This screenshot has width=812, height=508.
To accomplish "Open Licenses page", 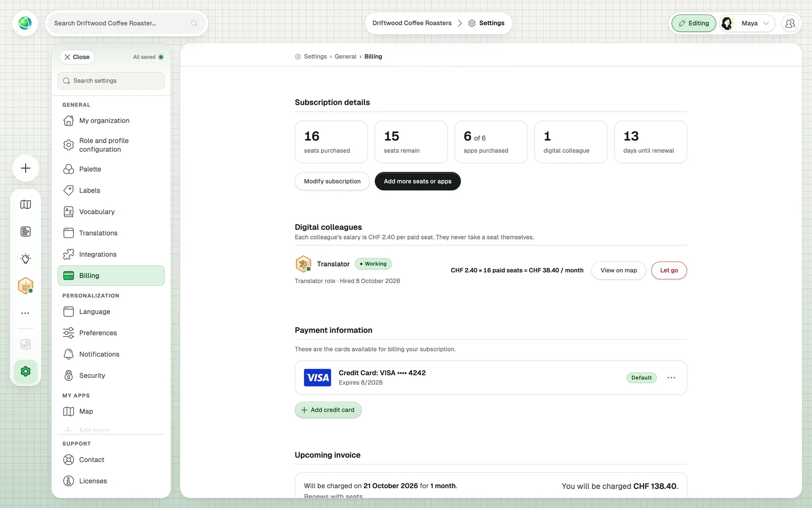I will (111, 481).
